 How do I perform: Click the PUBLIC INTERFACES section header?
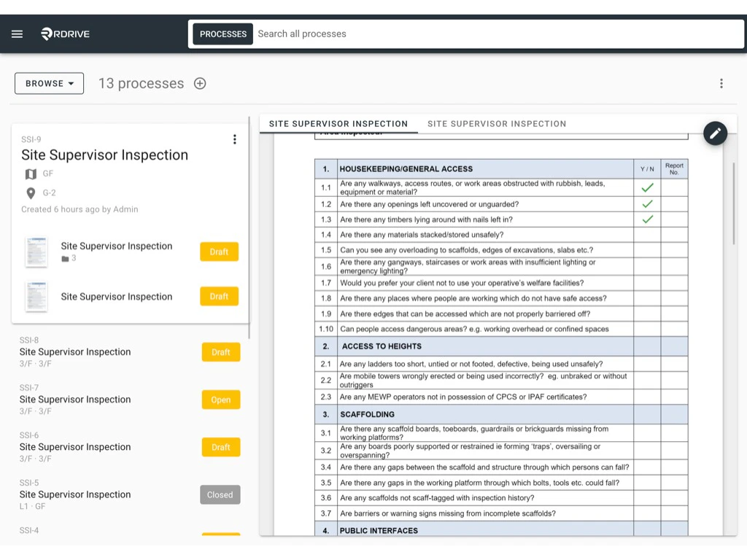tap(379, 531)
